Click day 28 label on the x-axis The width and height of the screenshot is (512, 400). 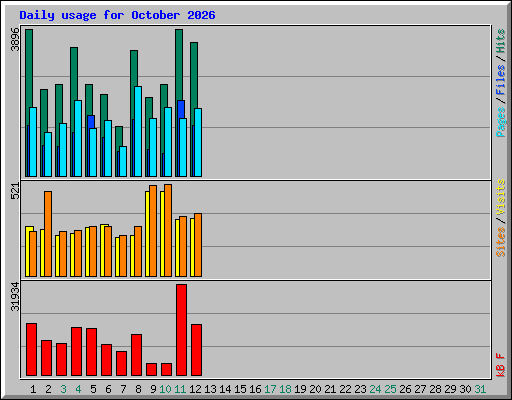pos(435,389)
